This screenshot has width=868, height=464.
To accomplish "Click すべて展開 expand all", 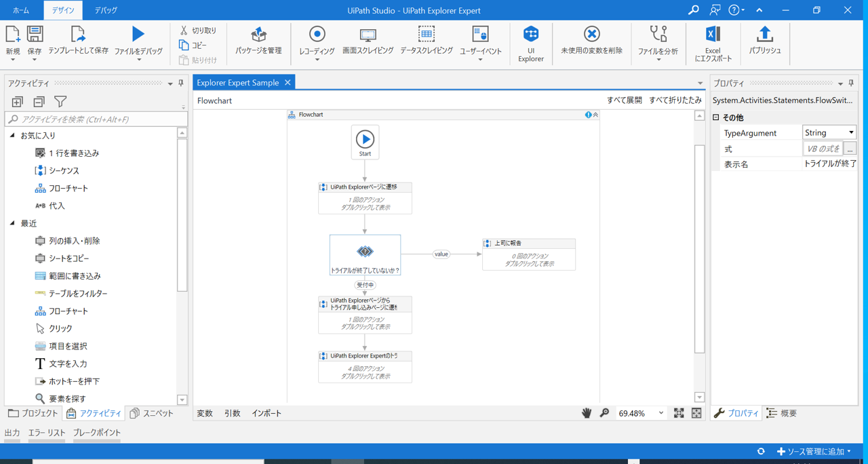I will [x=624, y=100].
